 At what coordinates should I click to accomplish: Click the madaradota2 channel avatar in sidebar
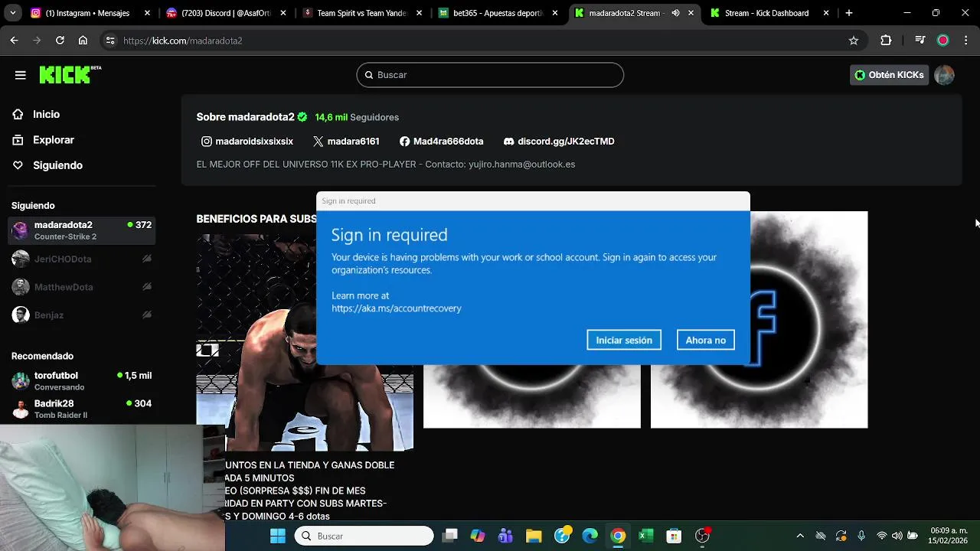[21, 230]
